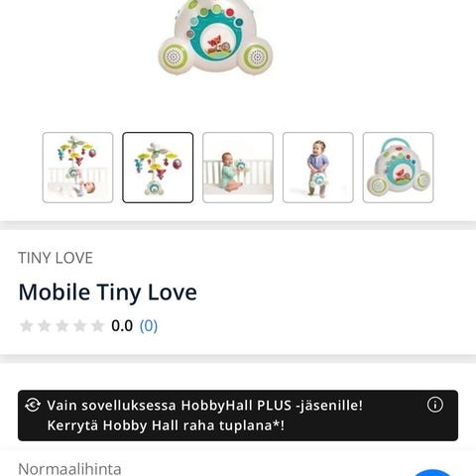Screen dimensions: 476x476
Task: Click the fourth rating star
Action: pyautogui.click(x=80, y=326)
